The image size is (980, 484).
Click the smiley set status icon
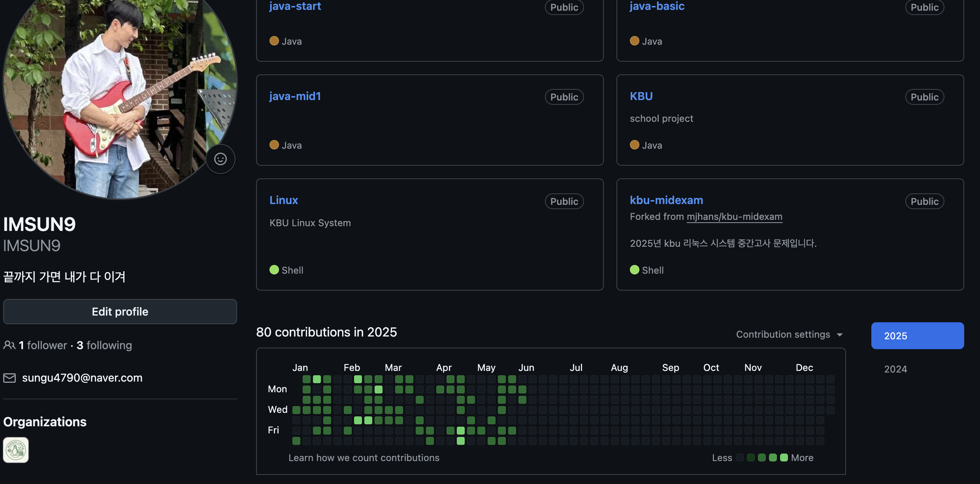(220, 159)
